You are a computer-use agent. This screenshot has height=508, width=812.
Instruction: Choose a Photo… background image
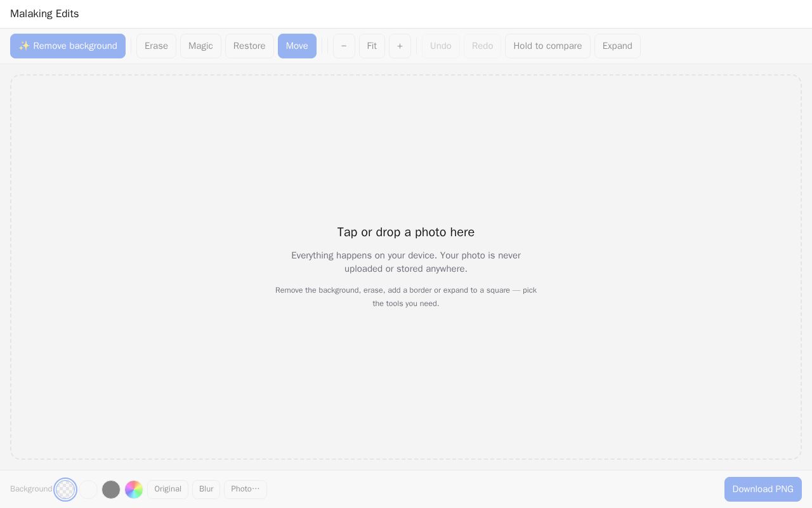coord(246,489)
